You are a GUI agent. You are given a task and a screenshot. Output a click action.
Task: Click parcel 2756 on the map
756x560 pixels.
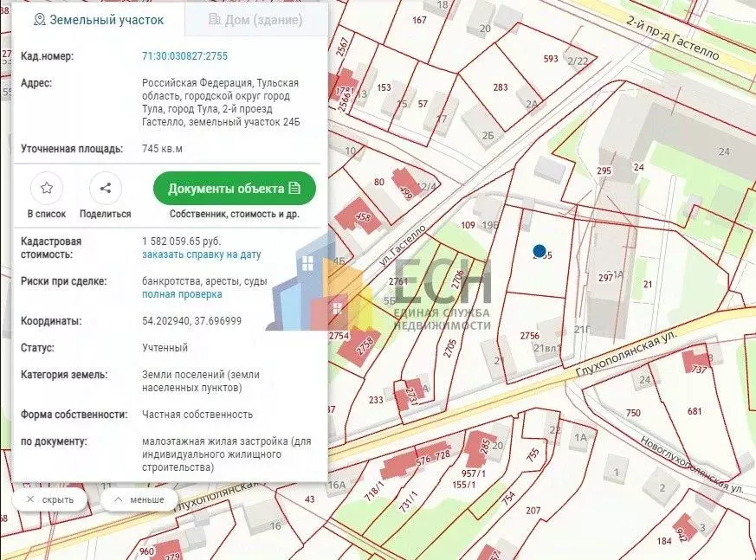529,336
